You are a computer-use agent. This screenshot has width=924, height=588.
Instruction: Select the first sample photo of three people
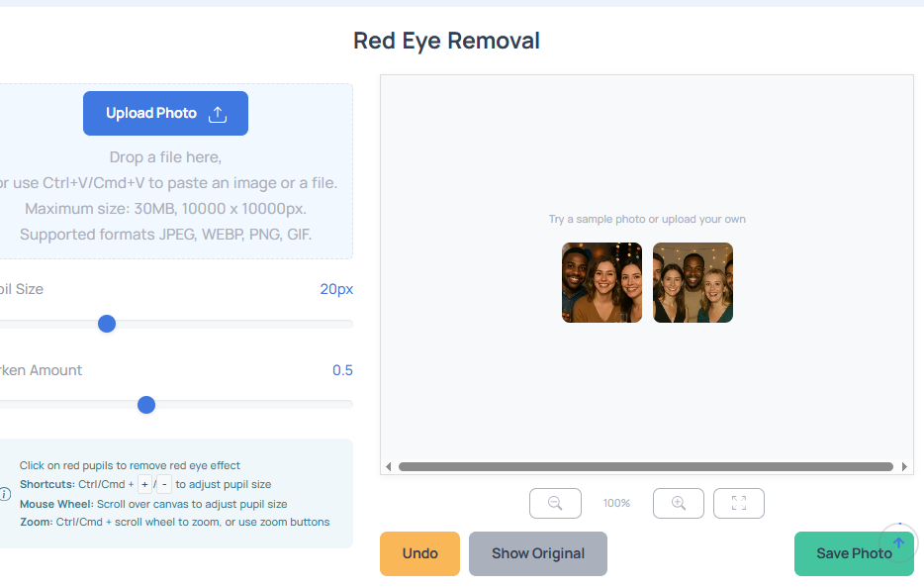[601, 282]
